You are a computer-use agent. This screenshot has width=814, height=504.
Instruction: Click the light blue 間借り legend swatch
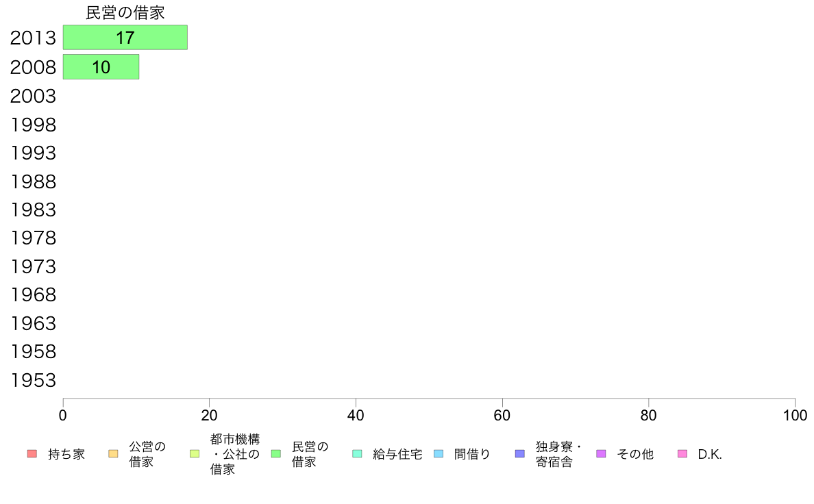pos(439,453)
